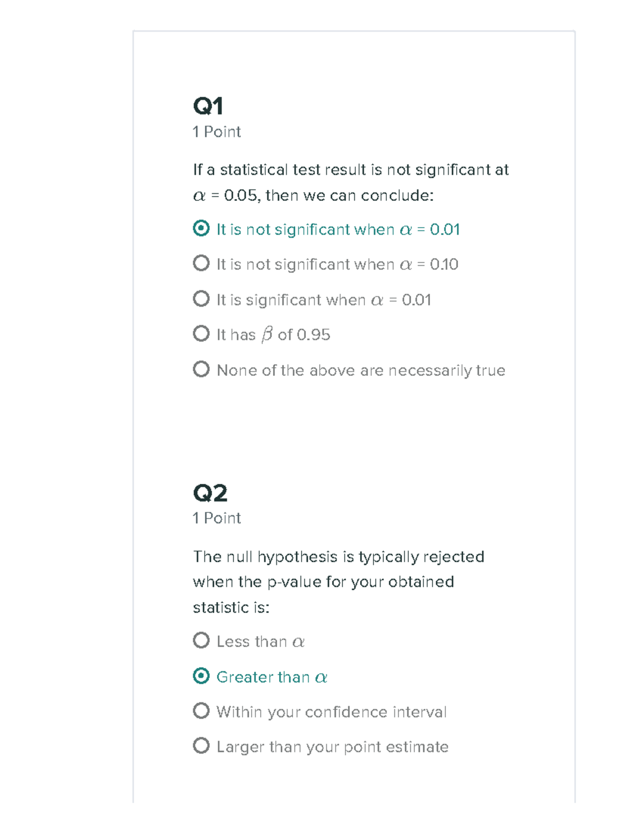The height and width of the screenshot is (834, 644).
Task: Pick 'None of the above are necessarily true' radio
Action: [201, 369]
